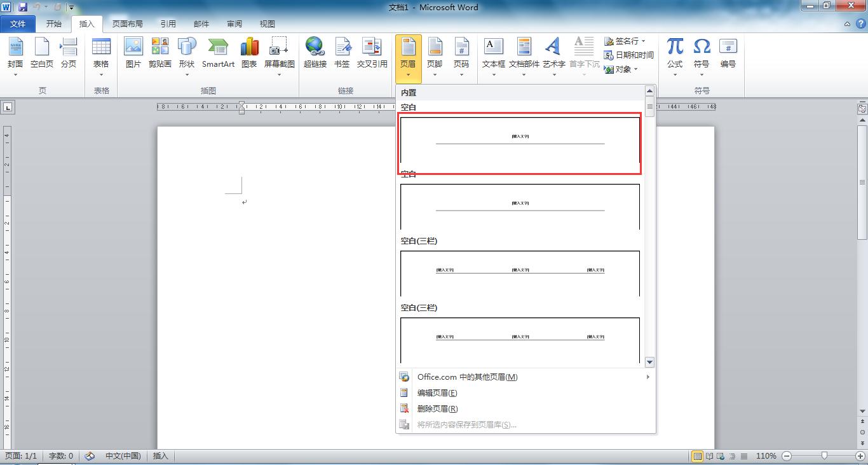This screenshot has height=465, width=868.
Task: Insert a hyperlink using 超链接
Action: point(315,53)
